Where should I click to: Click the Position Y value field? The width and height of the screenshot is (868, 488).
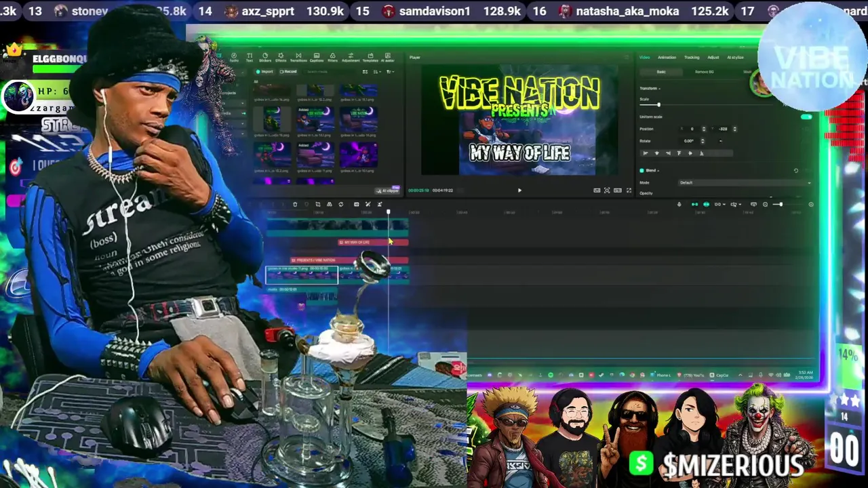point(722,129)
